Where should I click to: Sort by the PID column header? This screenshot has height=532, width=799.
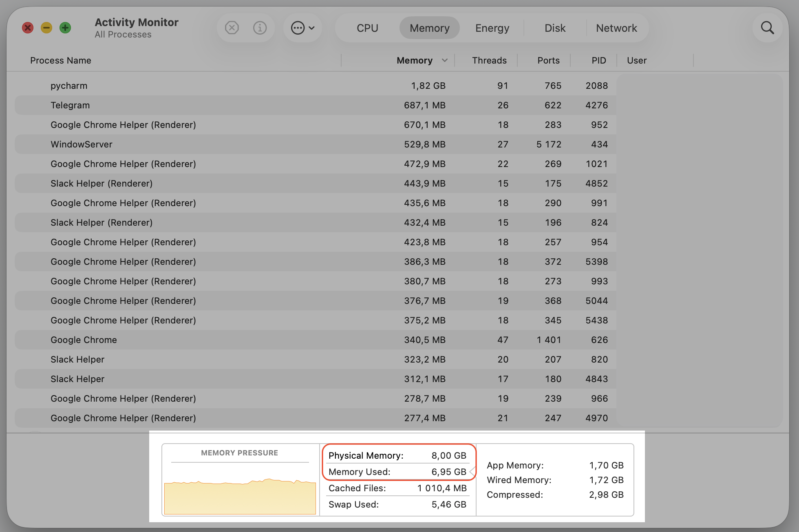pos(598,60)
